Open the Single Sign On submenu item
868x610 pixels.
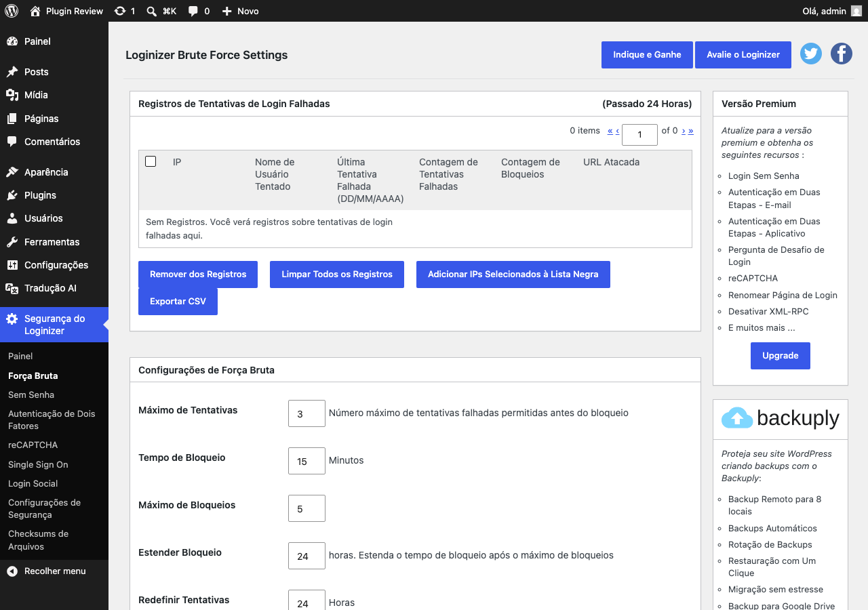pos(38,464)
